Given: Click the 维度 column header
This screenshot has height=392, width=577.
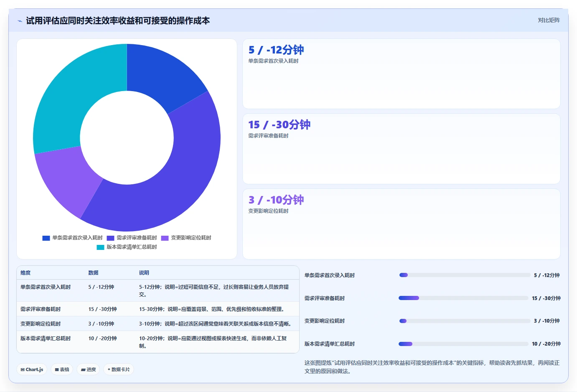Looking at the screenshot, I should [25, 273].
